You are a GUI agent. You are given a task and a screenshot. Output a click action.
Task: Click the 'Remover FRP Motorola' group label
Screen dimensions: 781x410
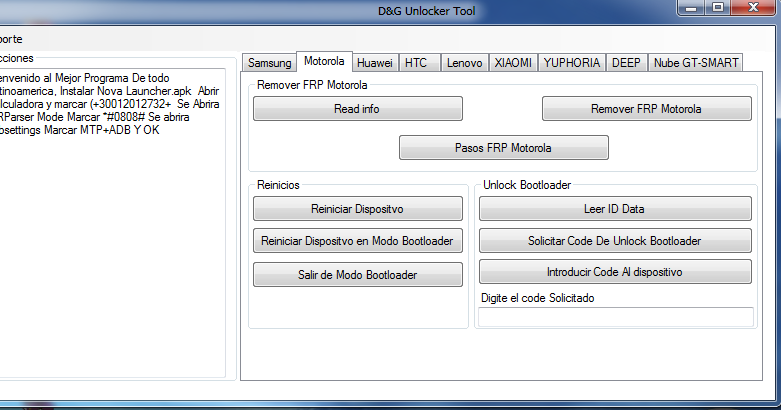click(x=312, y=85)
